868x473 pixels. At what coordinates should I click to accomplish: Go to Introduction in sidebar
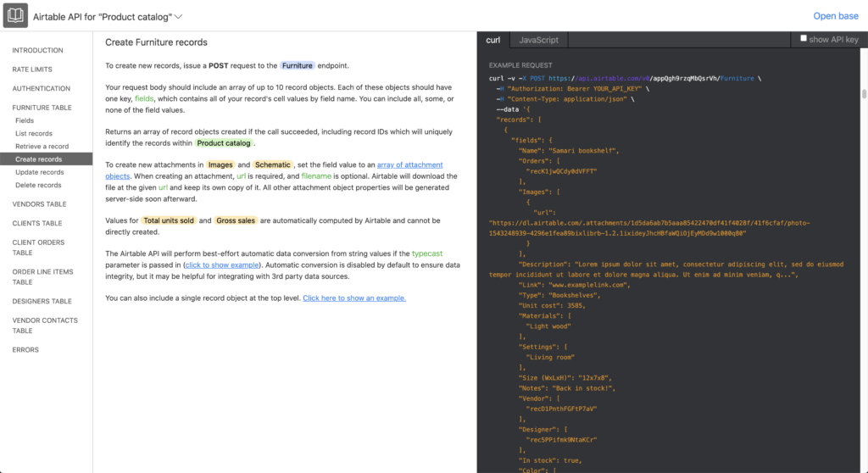pos(37,50)
